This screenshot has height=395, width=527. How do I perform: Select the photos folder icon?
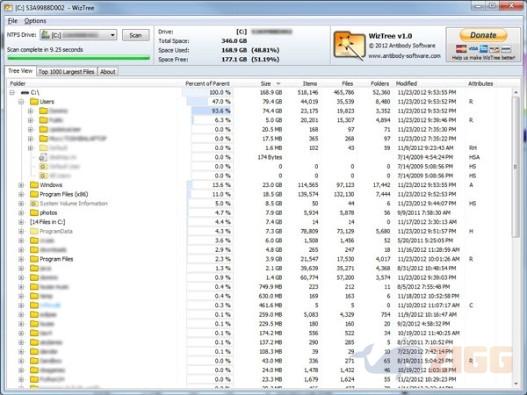tap(34, 213)
